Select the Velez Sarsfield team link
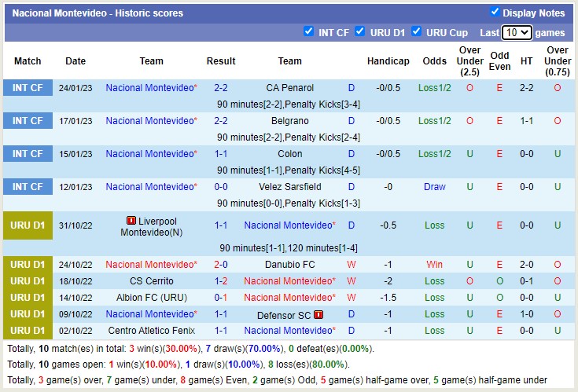This screenshot has height=392, width=578. click(x=289, y=187)
